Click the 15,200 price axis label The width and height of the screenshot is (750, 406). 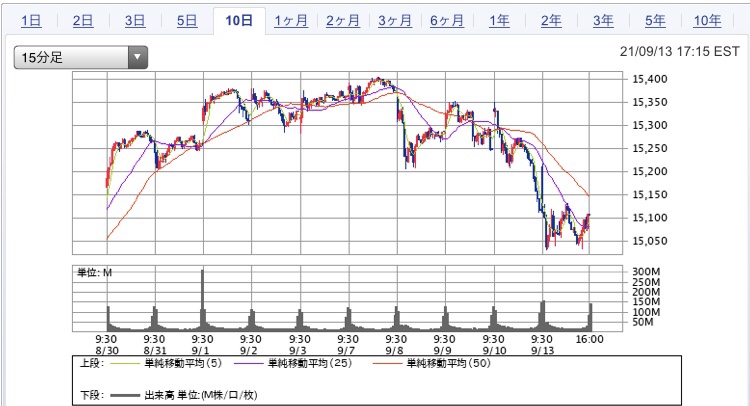[650, 171]
